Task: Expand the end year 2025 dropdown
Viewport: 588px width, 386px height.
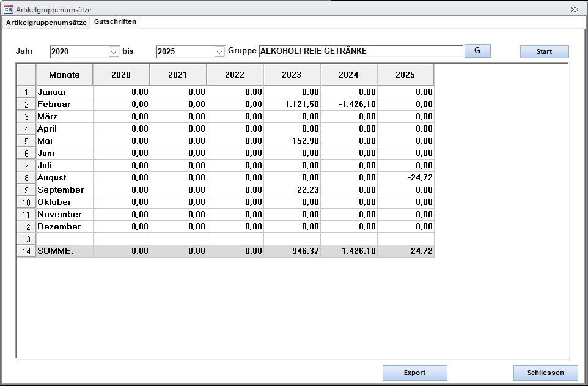Action: (220, 52)
